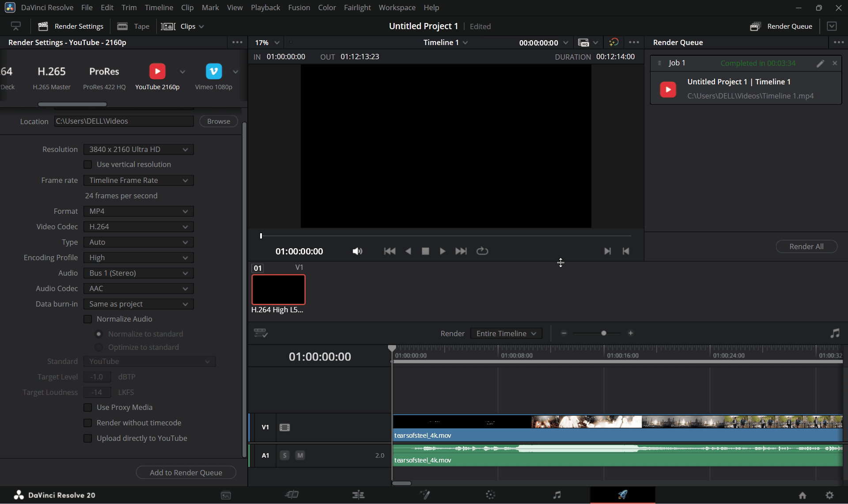Toggle Use vertical resolution checkbox
Image resolution: width=848 pixels, height=504 pixels.
pyautogui.click(x=88, y=164)
